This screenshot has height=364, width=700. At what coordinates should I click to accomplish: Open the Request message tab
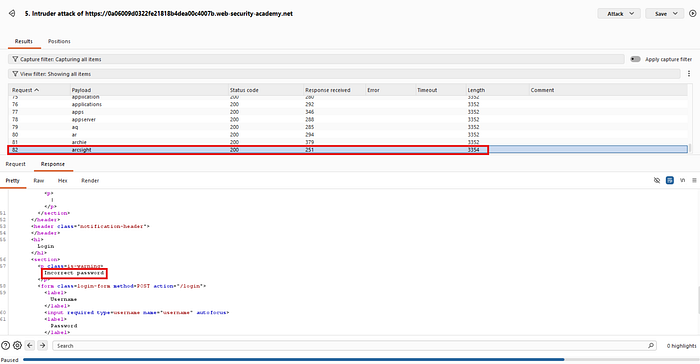16,164
